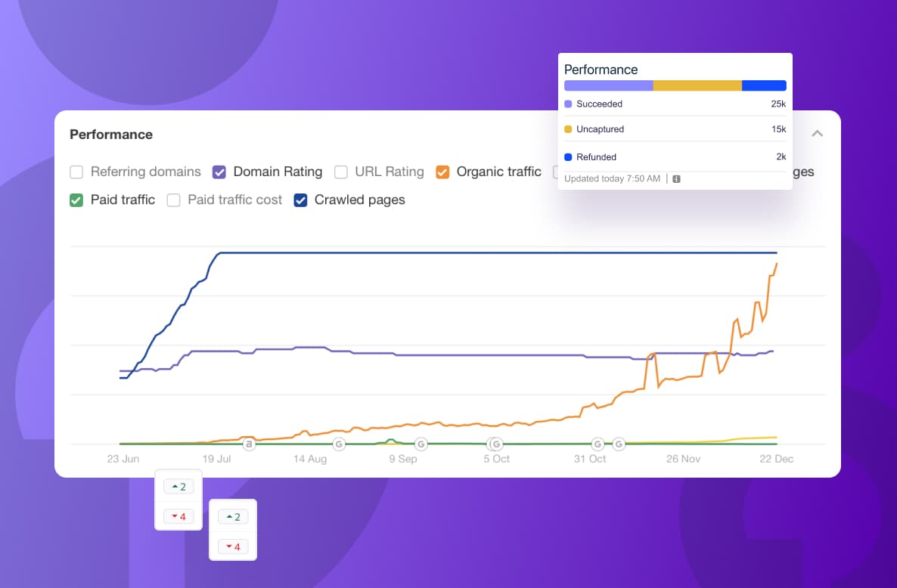Click the Succeeded legend dot
This screenshot has width=897, height=588.
(569, 104)
